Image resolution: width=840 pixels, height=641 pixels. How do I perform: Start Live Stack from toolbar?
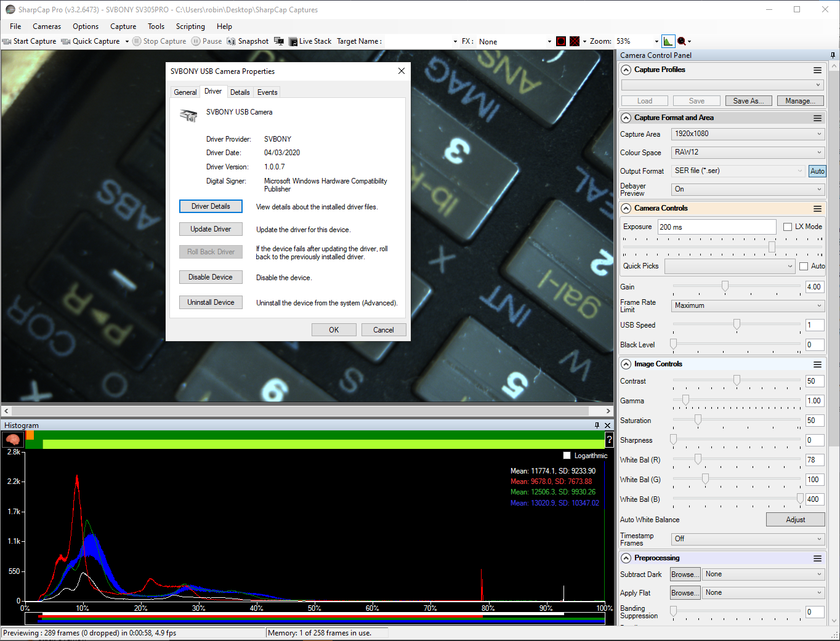(310, 41)
